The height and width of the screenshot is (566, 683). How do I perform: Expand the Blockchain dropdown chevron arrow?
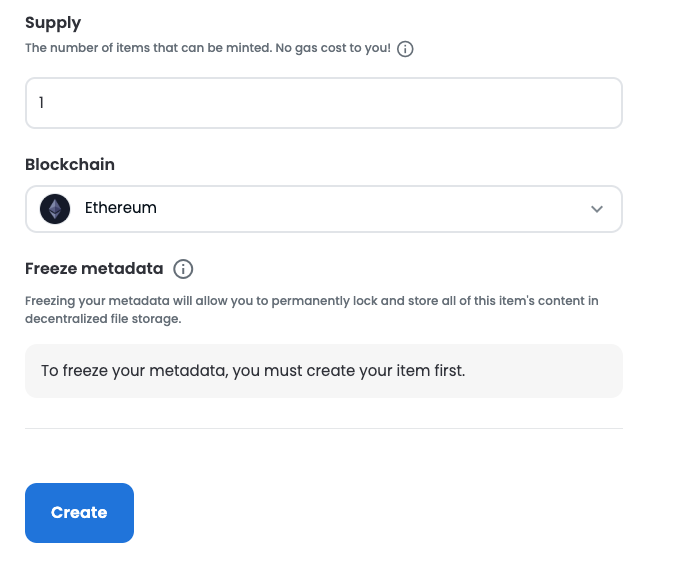tap(597, 209)
